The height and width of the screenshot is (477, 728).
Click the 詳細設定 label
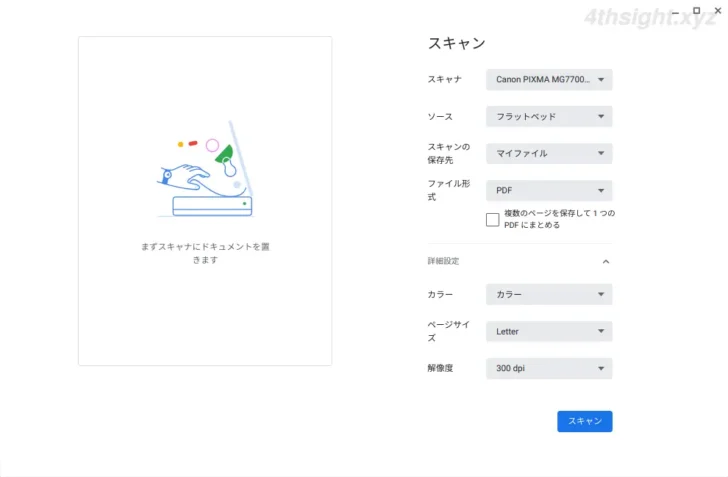pos(443,261)
